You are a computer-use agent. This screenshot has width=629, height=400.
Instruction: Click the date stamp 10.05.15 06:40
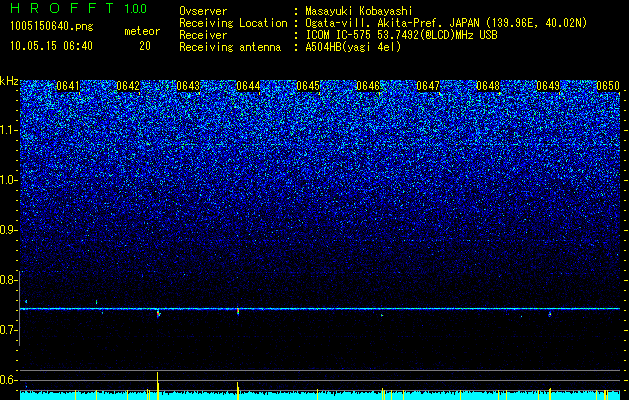coord(51,46)
